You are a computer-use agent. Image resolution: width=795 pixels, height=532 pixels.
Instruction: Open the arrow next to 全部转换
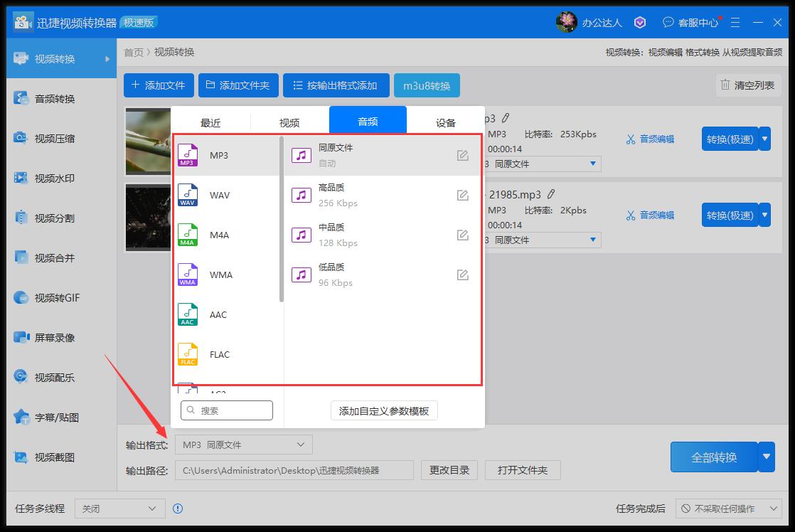point(766,457)
